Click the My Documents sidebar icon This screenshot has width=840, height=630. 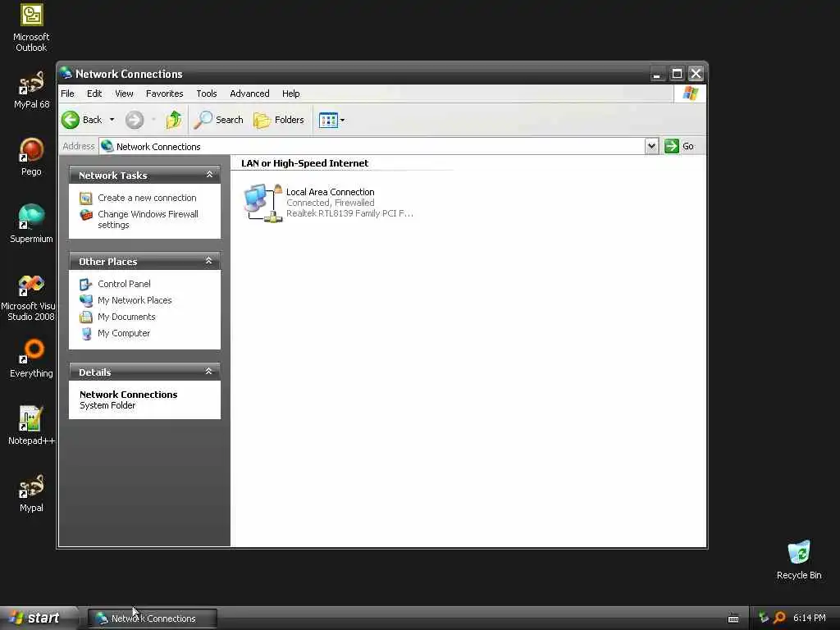click(85, 317)
